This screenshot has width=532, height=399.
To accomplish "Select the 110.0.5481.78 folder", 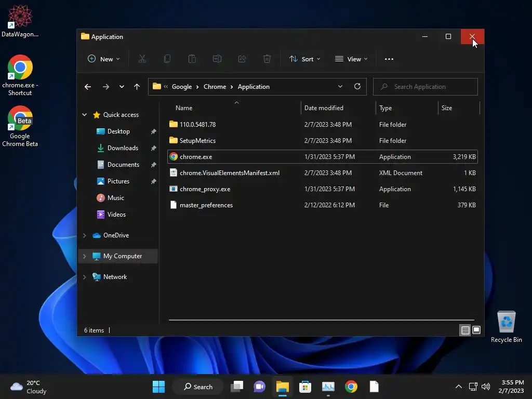I will click(323, 125).
